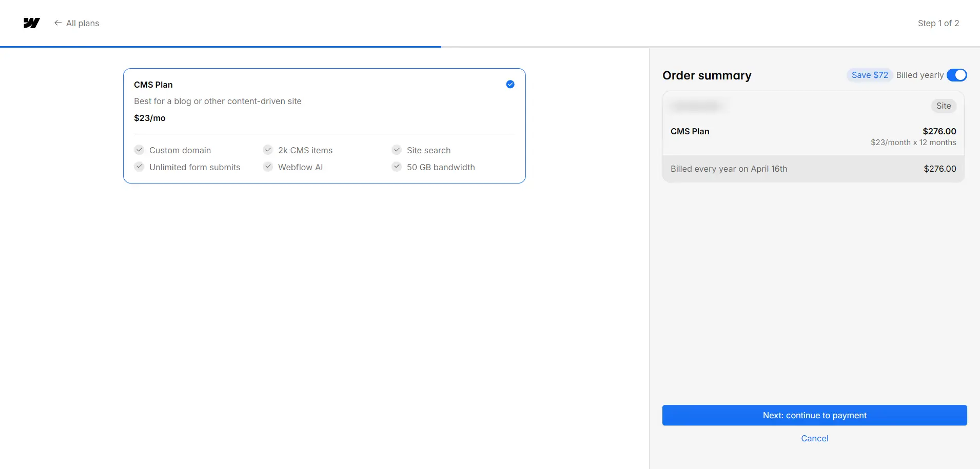
Task: Click the checkmark beside Unlimited form submits
Action: coord(139,166)
